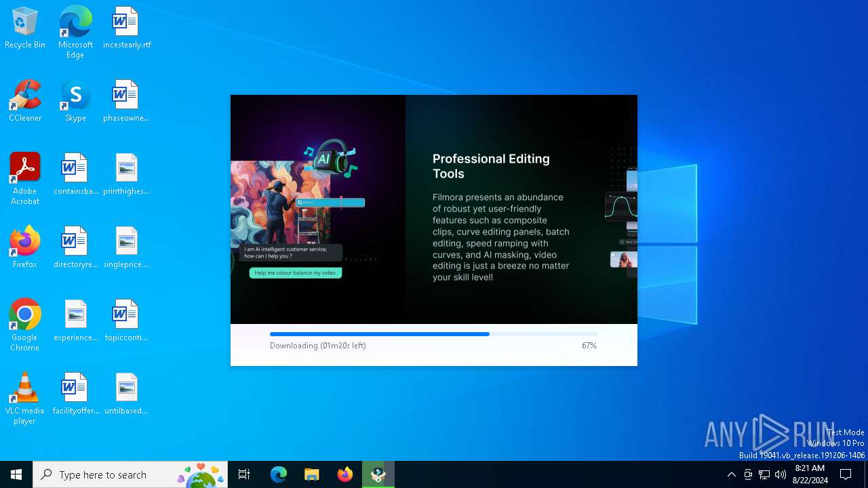Open CCleaner desktop shortcut
The image size is (868, 488).
point(25,102)
